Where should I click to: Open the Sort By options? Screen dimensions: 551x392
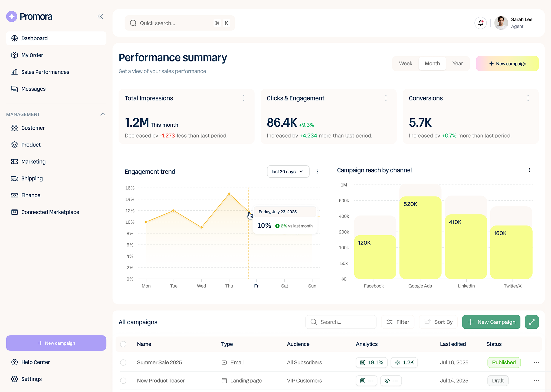438,322
